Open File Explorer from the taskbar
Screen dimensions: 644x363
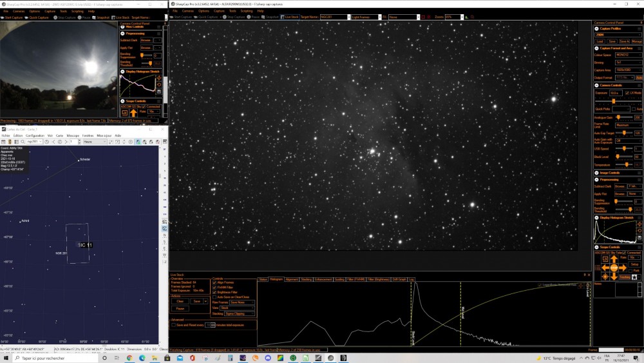click(x=155, y=358)
